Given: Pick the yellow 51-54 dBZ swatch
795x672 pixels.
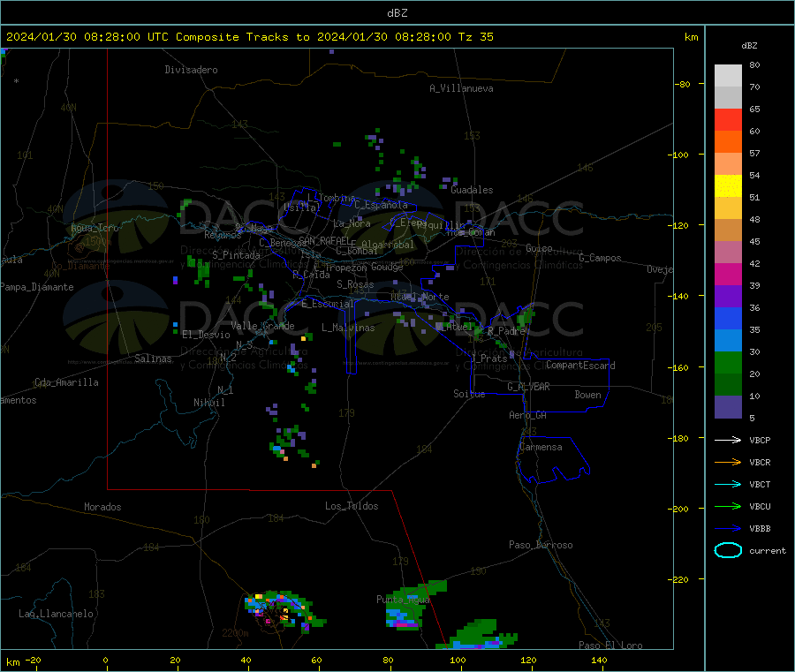Looking at the screenshot, I should [x=728, y=186].
